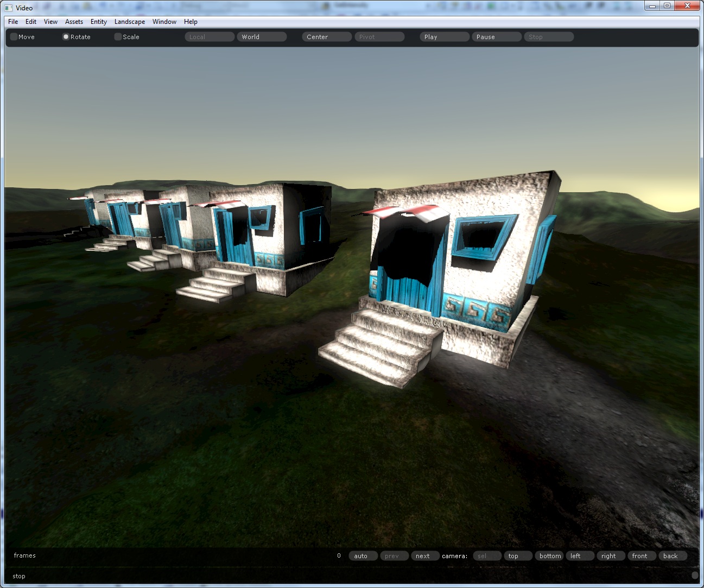The height and width of the screenshot is (588, 704).
Task: Switch camera to back view
Action: click(673, 556)
